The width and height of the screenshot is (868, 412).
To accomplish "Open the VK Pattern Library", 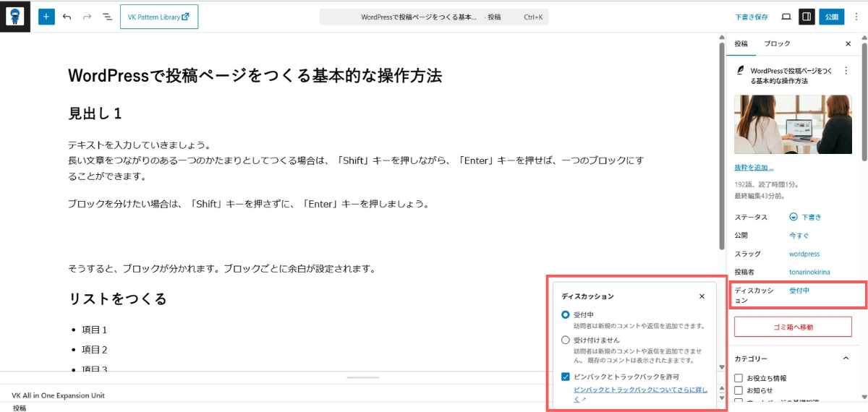I will pyautogui.click(x=159, y=17).
